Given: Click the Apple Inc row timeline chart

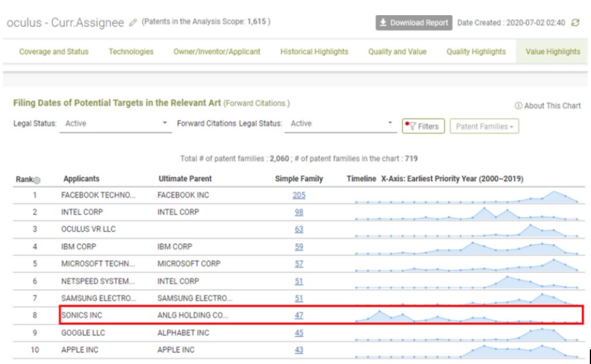Looking at the screenshot, I should [x=466, y=351].
